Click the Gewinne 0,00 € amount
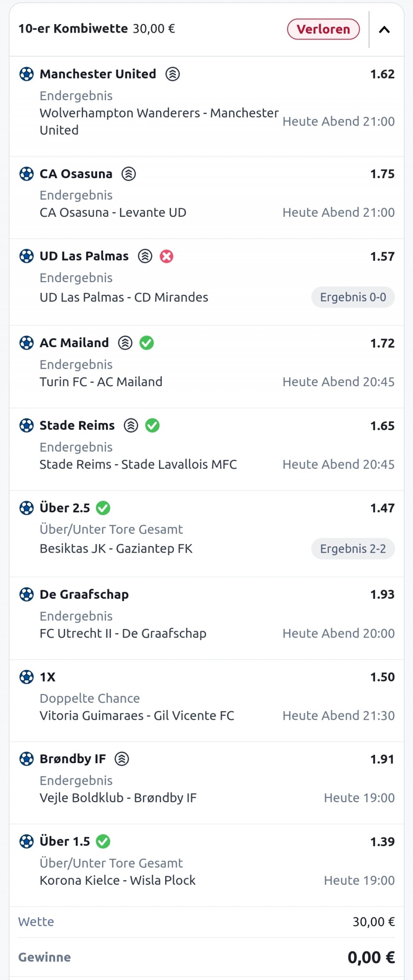The height and width of the screenshot is (980, 413). (371, 957)
